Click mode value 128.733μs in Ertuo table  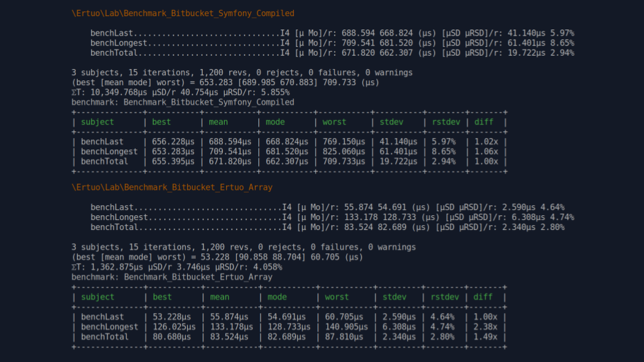point(289,326)
